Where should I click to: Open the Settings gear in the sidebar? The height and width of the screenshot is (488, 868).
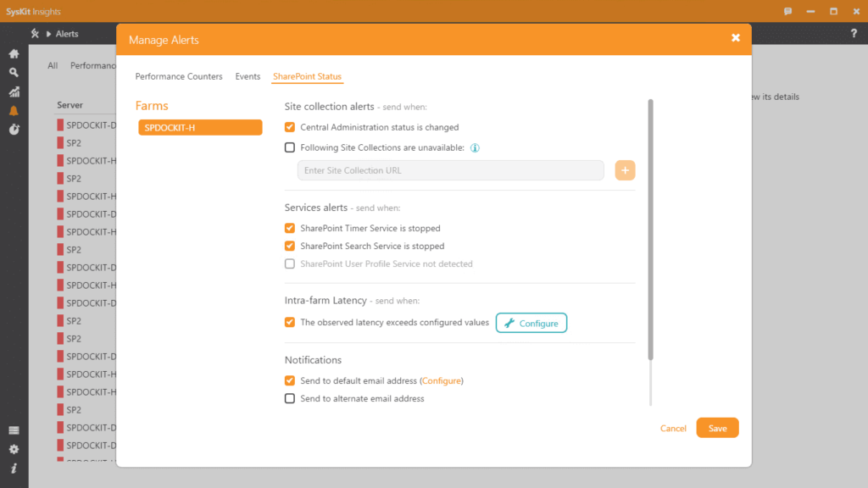14,449
